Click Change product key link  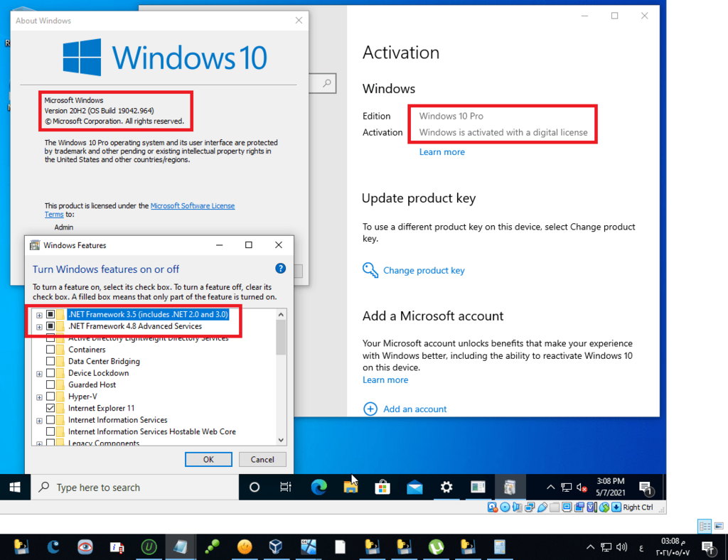tap(424, 270)
